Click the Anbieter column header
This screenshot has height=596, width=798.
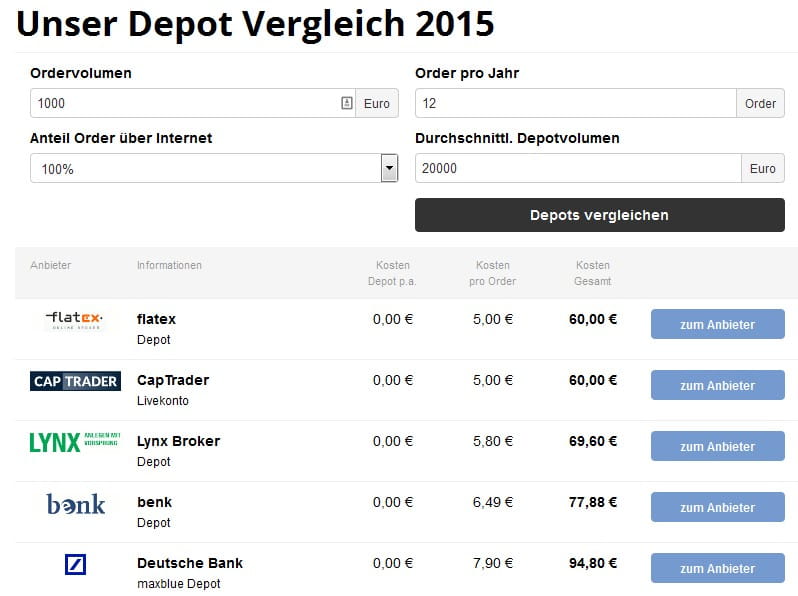click(50, 265)
